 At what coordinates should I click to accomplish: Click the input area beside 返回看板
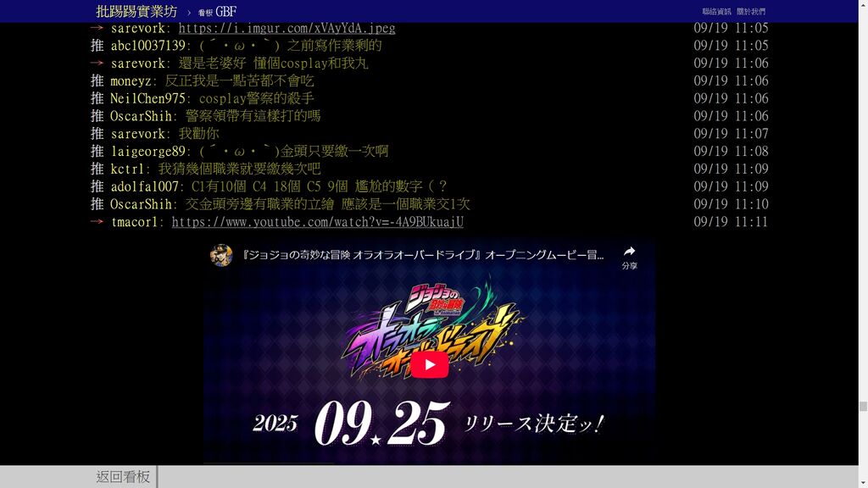coord(507,477)
